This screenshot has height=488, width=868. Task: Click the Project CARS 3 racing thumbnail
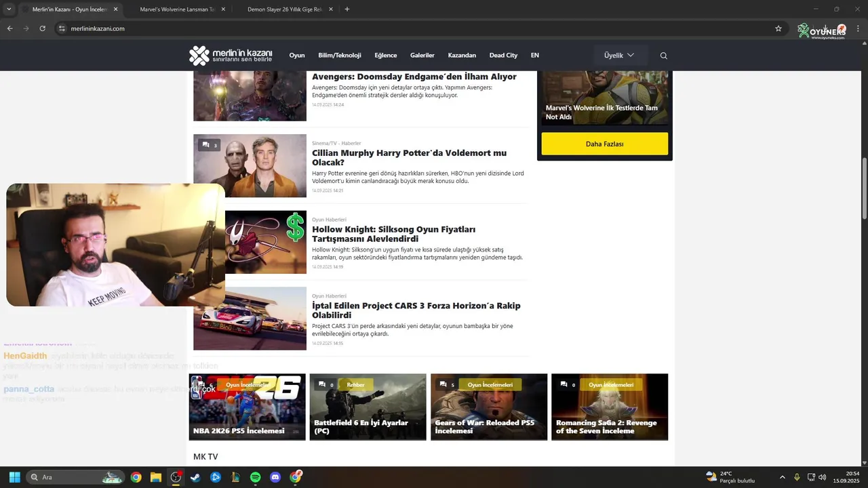click(250, 319)
